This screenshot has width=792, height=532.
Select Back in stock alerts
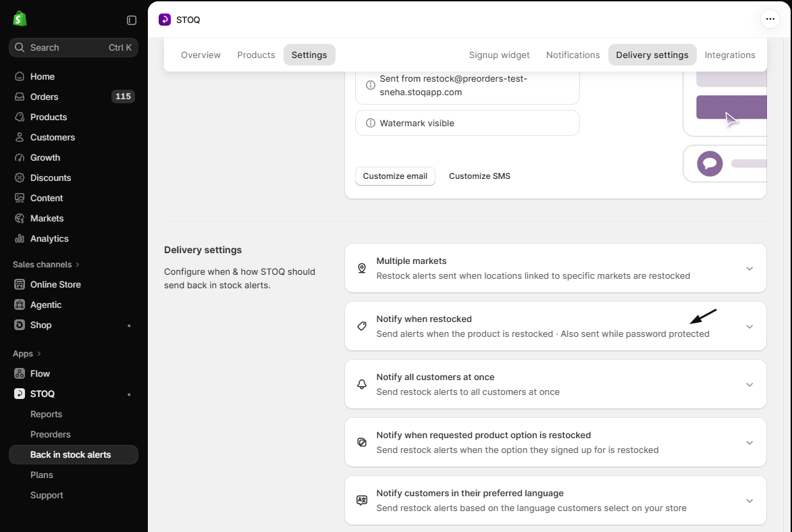point(73,454)
